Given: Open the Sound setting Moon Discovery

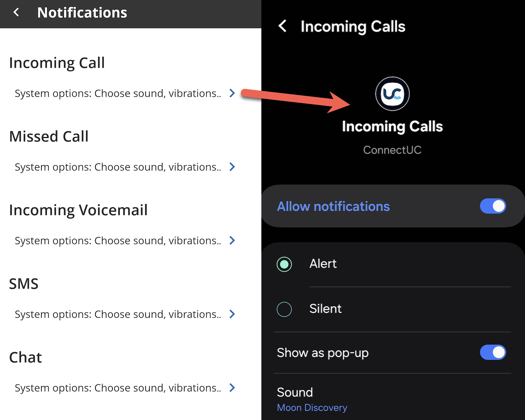Looking at the screenshot, I should click(392, 399).
